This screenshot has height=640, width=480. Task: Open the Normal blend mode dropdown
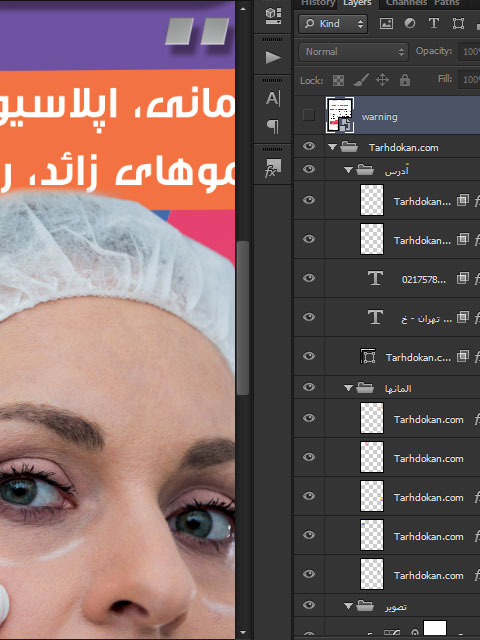pyautogui.click(x=353, y=52)
